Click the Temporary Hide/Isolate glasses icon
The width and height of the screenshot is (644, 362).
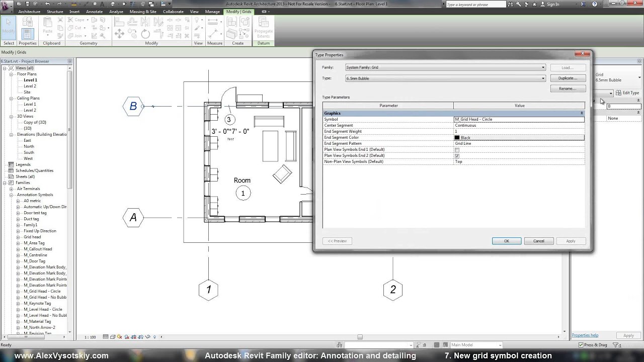[x=148, y=337]
